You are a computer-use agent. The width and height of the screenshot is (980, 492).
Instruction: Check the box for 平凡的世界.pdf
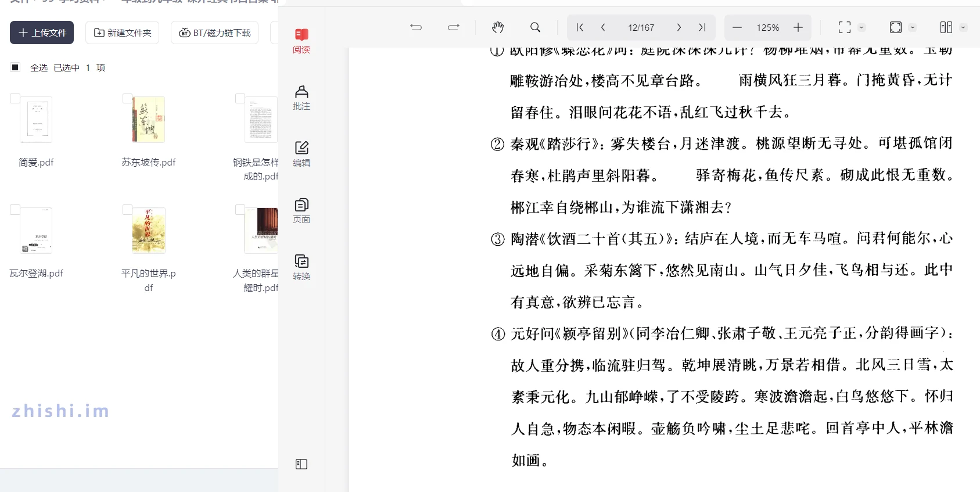point(127,210)
